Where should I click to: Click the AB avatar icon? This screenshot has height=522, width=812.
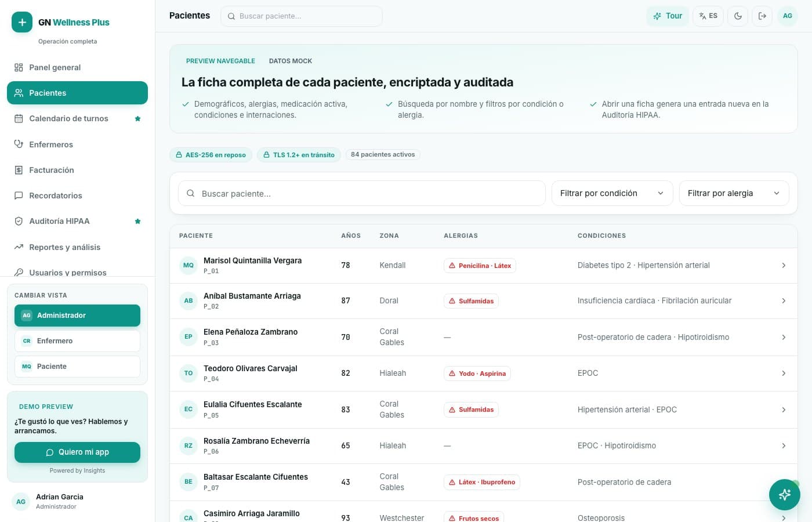(188, 300)
